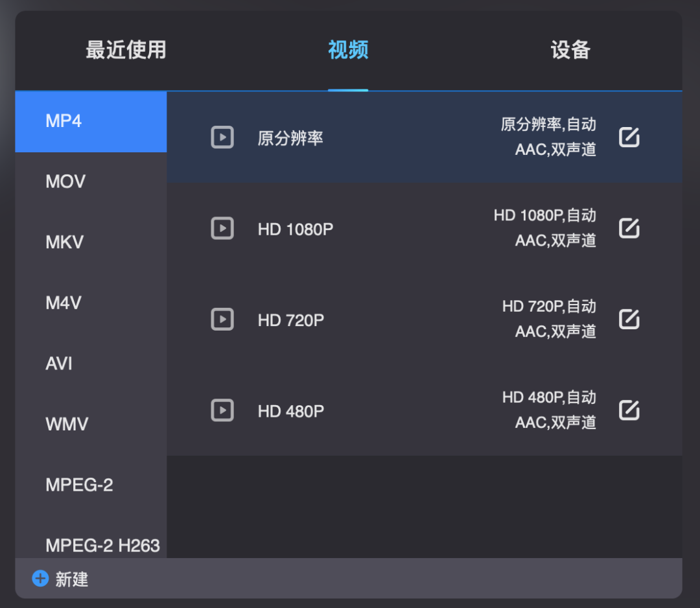Screen dimensions: 700x608
Task: Click the plus icon next to 新建
Action: (41, 579)
